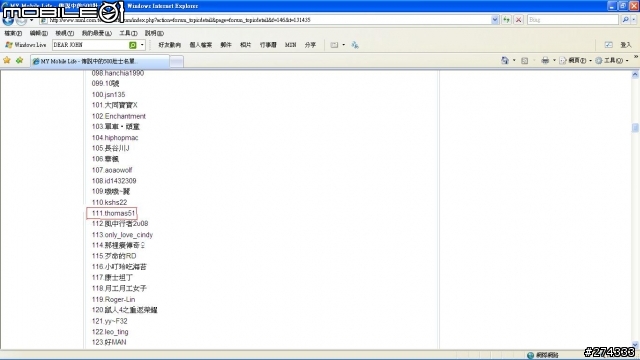Expand the Print dropdown arrow
Image resolution: width=640 pixels, height=360 pixels.
tap(554, 60)
